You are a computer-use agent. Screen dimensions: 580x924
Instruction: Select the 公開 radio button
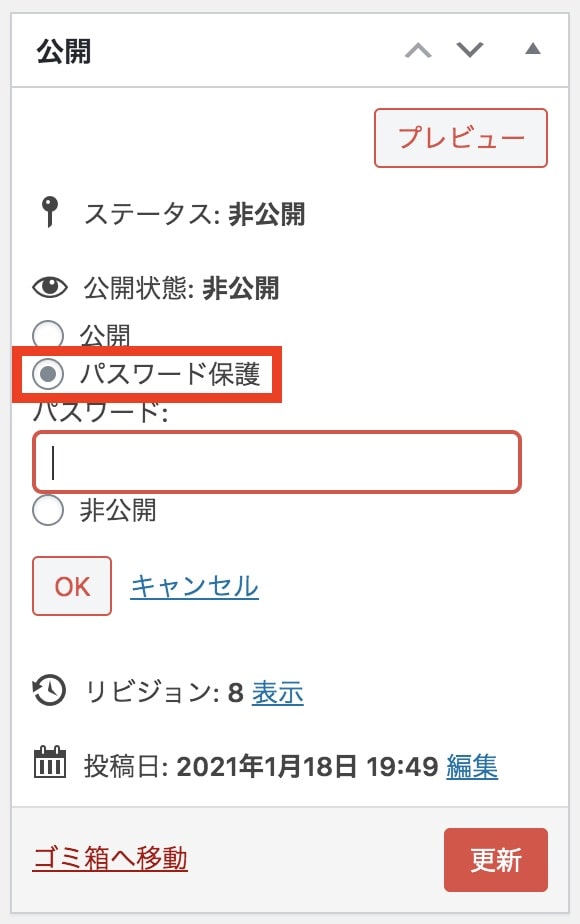pos(48,335)
